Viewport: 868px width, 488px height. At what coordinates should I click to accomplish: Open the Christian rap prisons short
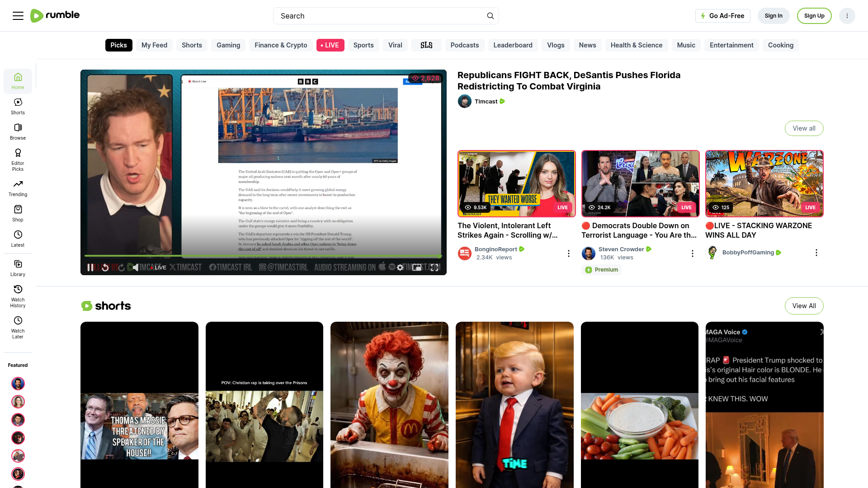[x=264, y=405]
